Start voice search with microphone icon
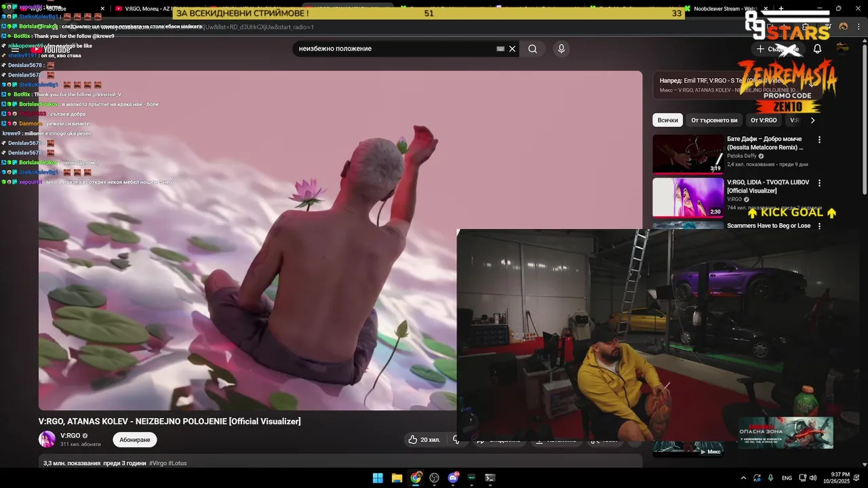This screenshot has width=868, height=488. click(561, 49)
